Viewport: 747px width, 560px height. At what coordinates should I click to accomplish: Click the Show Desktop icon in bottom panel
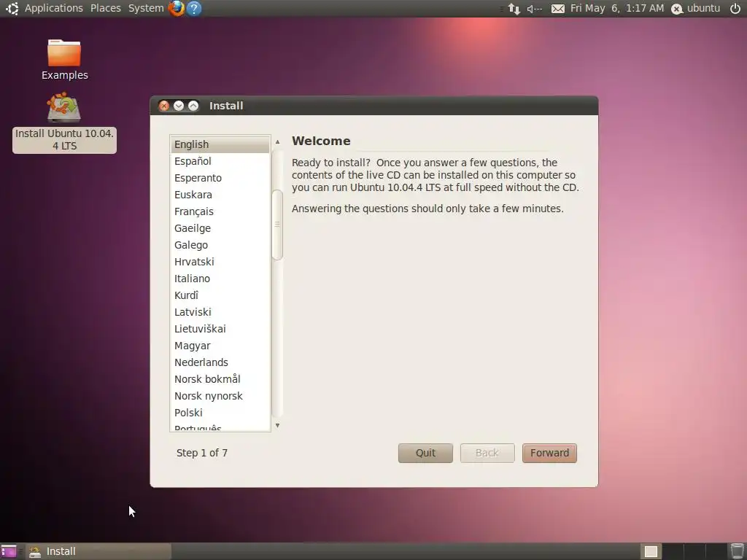[8, 551]
